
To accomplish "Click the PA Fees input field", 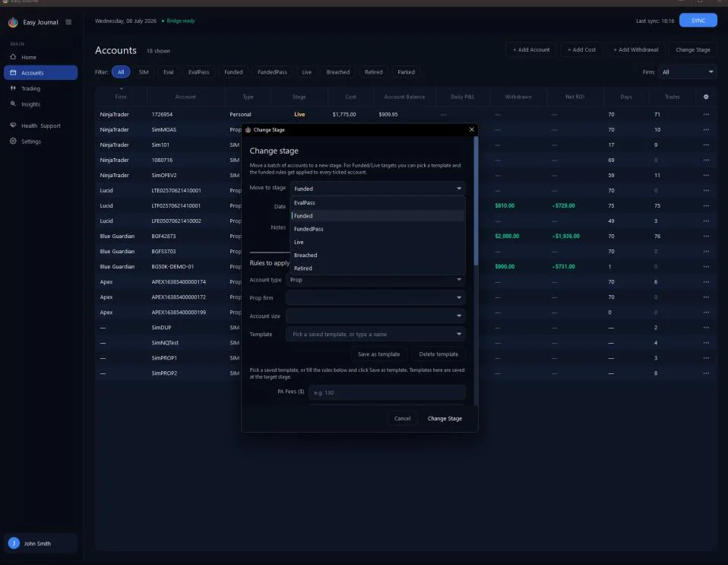I will point(387,392).
